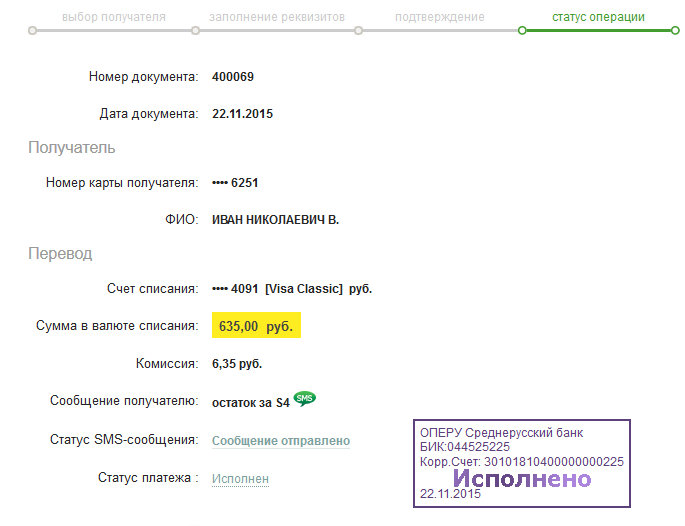Click the commission value '6,35 руб.'
The image size is (685, 526).
[237, 363]
